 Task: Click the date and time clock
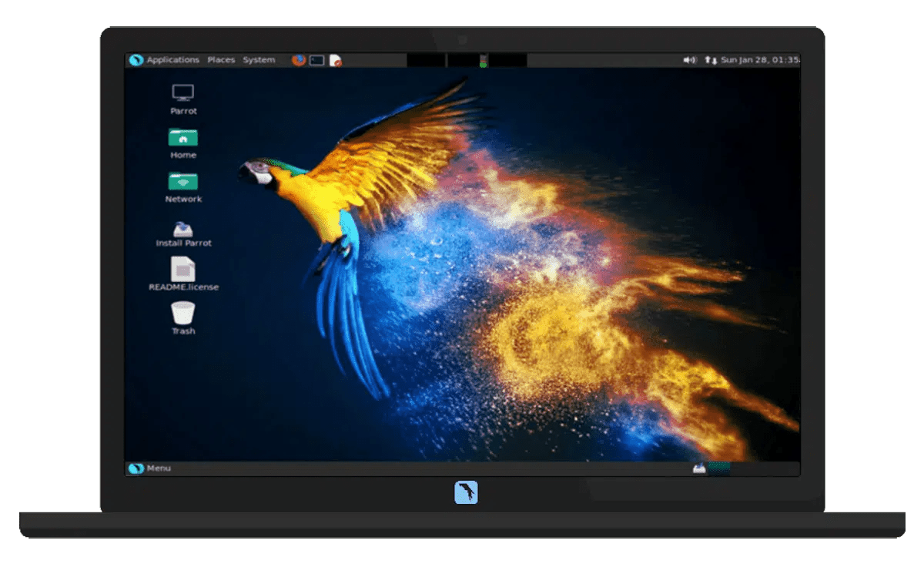(x=760, y=60)
